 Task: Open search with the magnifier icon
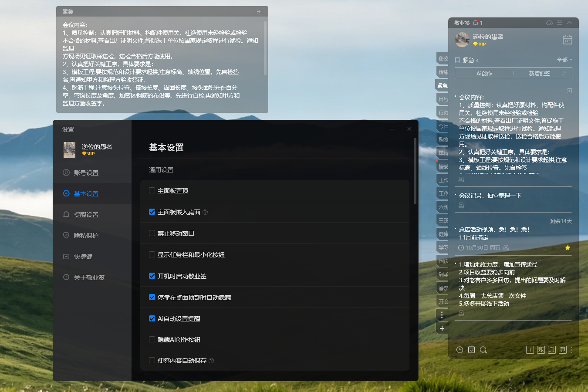(483, 350)
